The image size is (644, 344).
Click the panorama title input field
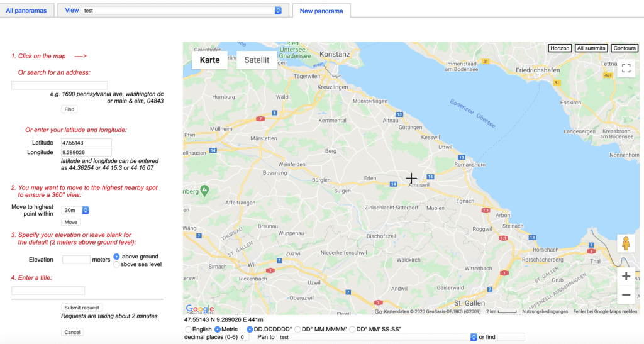click(48, 291)
